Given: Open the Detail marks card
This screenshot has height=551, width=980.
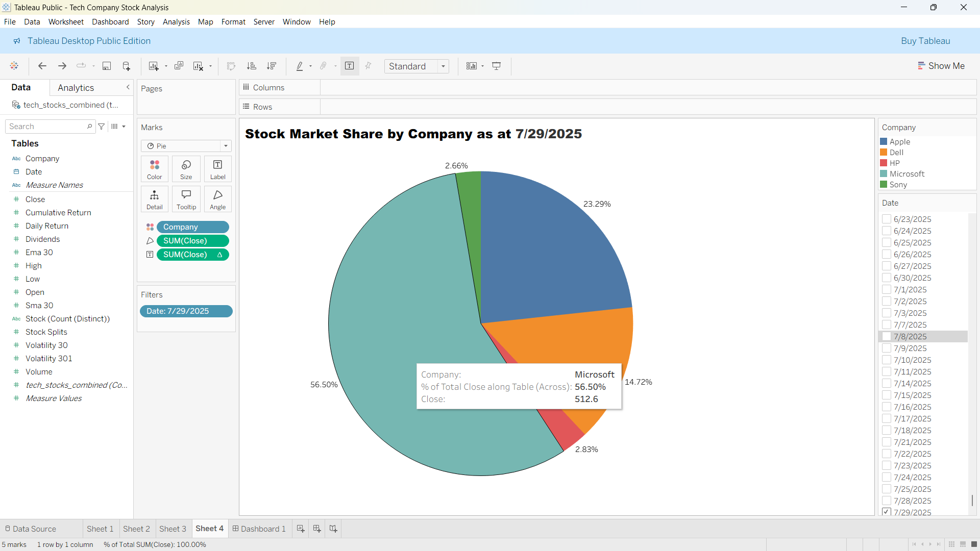Looking at the screenshot, I should point(155,199).
